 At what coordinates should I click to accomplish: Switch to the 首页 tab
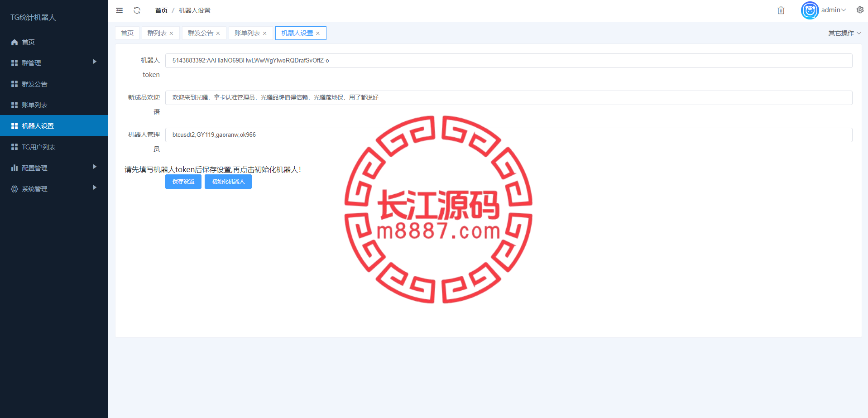tap(127, 33)
